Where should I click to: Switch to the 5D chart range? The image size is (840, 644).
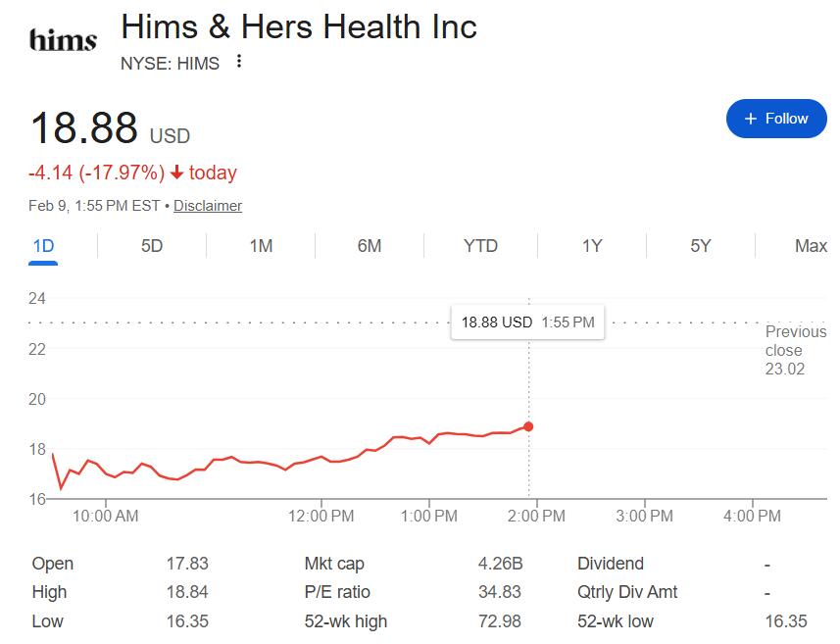[x=152, y=246]
